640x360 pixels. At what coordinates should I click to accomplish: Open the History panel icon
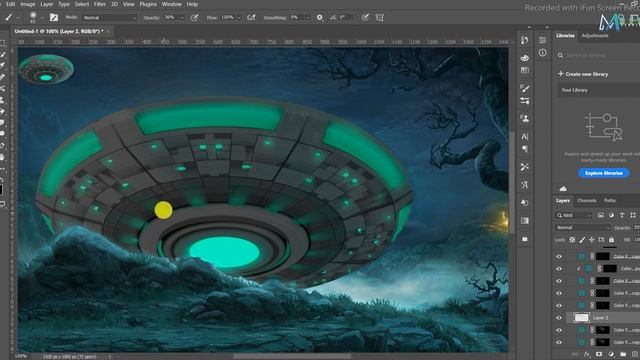click(x=525, y=40)
